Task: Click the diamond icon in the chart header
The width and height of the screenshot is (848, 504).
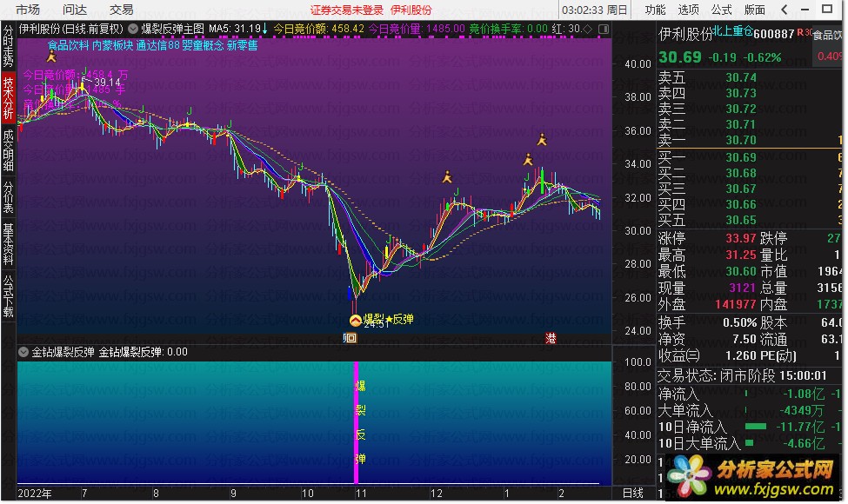Action: pyautogui.click(x=589, y=29)
